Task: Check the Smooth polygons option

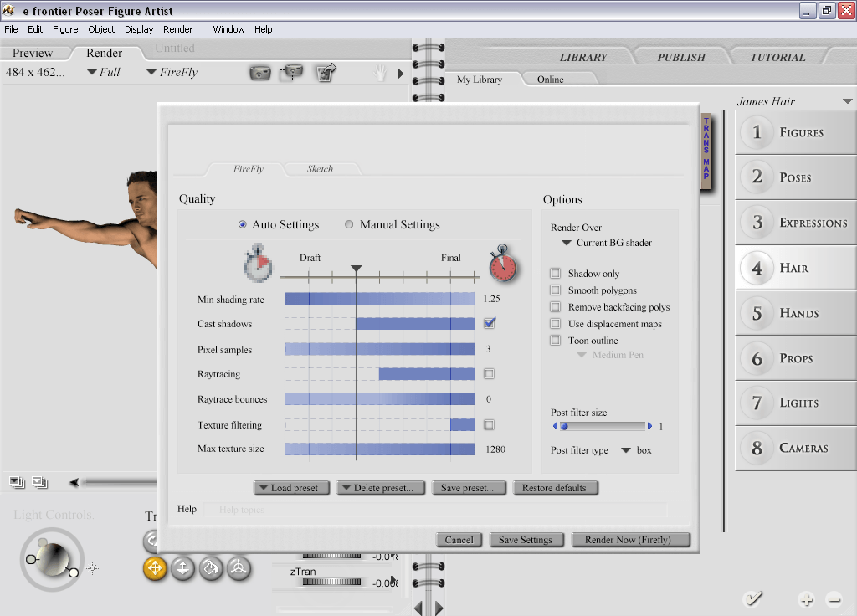Action: click(556, 290)
